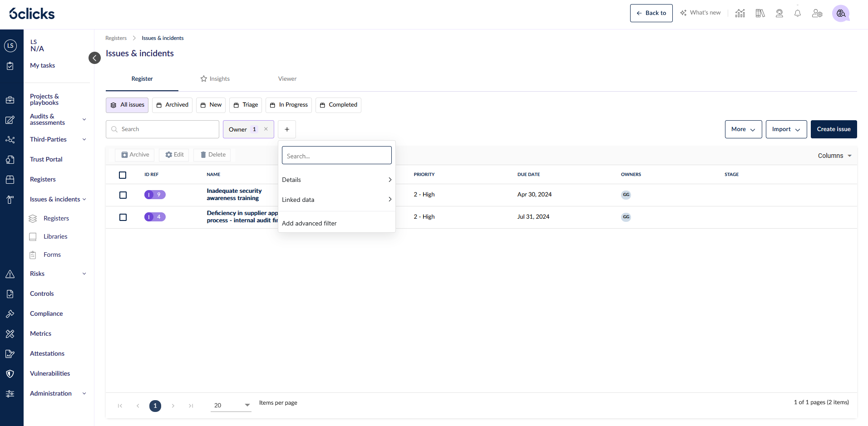The image size is (868, 426).
Task: Click the Vulnerabilities shield icon
Action: pos(10,374)
